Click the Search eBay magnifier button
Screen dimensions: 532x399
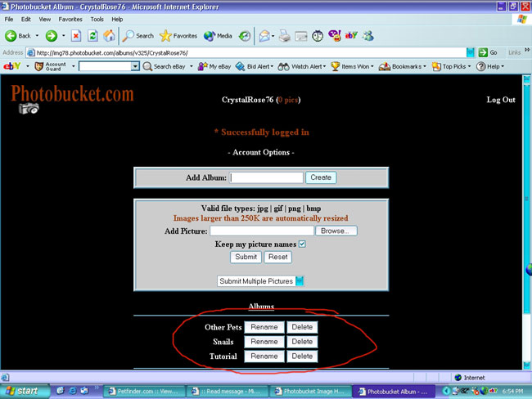165,66
